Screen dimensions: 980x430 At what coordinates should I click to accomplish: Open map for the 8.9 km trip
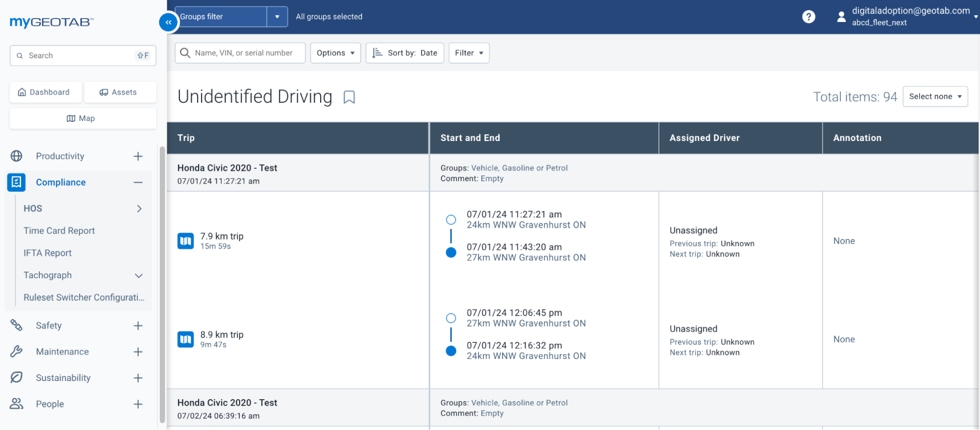pyautogui.click(x=185, y=339)
